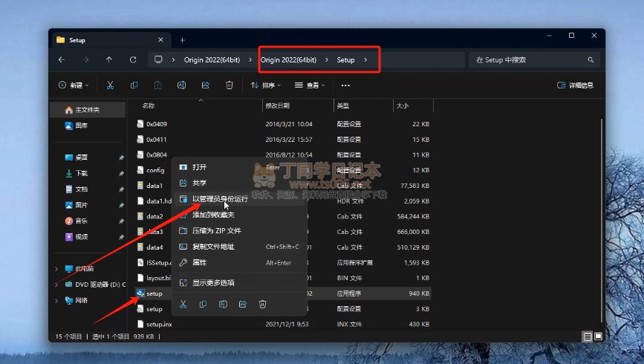Image resolution: width=644 pixels, height=364 pixels.
Task: Click the Cut scissors icon in the toolbar
Action: [x=110, y=85]
